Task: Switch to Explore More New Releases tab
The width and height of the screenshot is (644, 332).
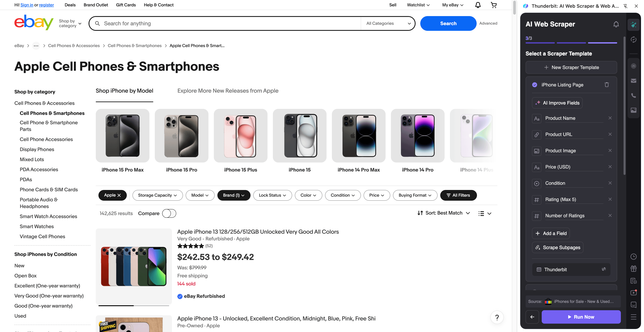Action: point(228,91)
